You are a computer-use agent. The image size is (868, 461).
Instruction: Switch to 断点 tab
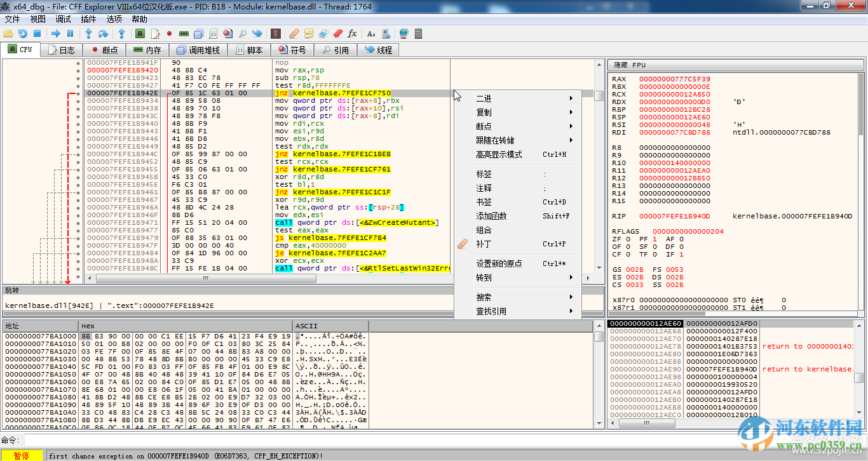(104, 50)
